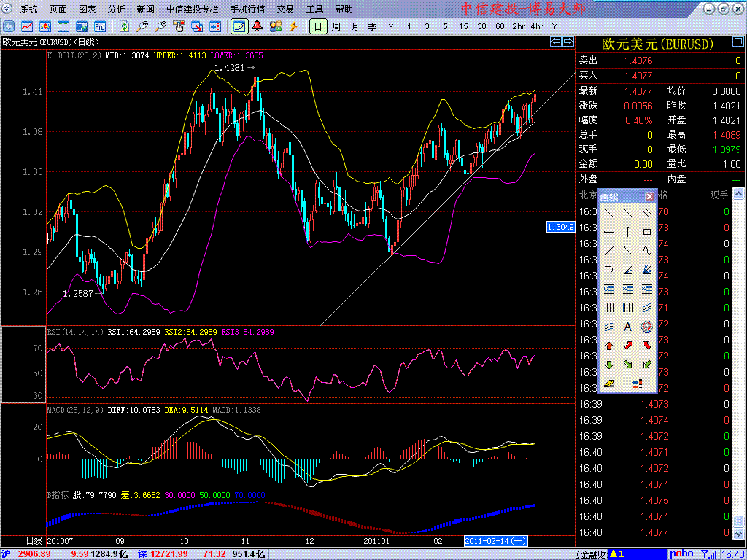Click the 2011-02-14 date marker on timeline
747x560 pixels.
[496, 541]
